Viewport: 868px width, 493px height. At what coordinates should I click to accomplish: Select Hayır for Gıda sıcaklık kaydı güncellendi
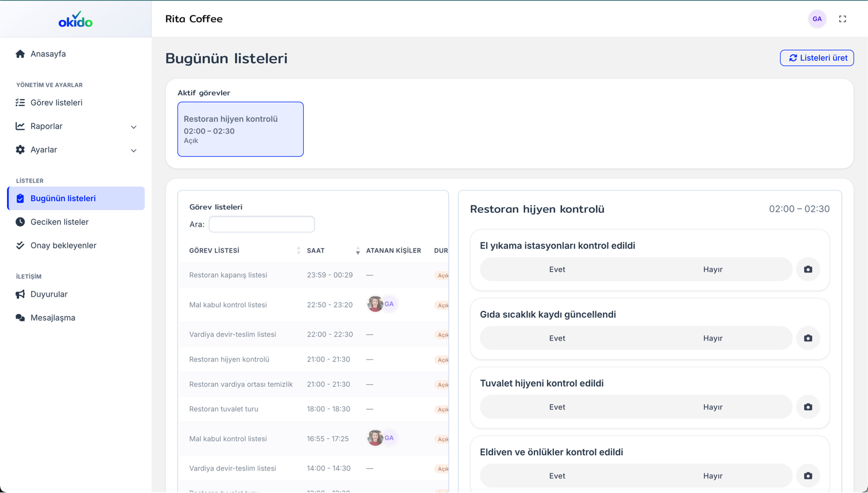tap(712, 338)
